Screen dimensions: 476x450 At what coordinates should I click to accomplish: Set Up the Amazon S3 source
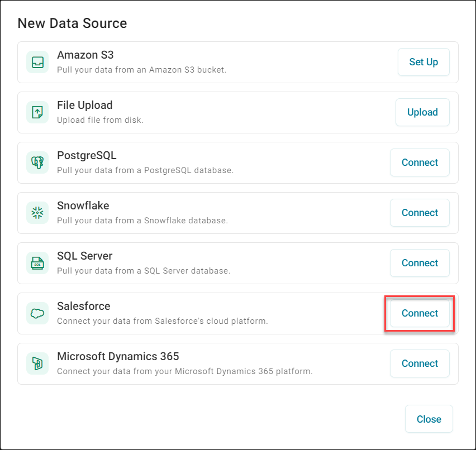coord(423,62)
